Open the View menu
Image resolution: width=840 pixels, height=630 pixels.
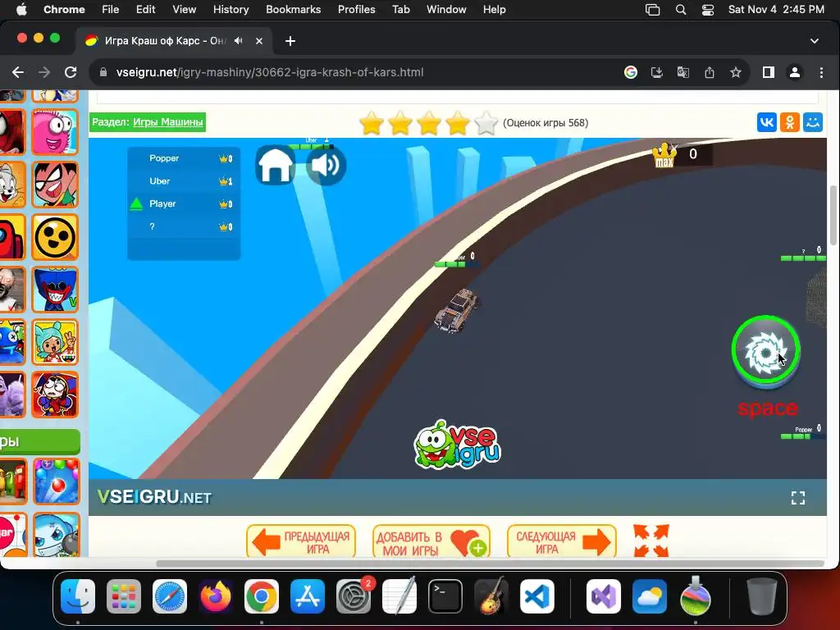pyautogui.click(x=184, y=10)
